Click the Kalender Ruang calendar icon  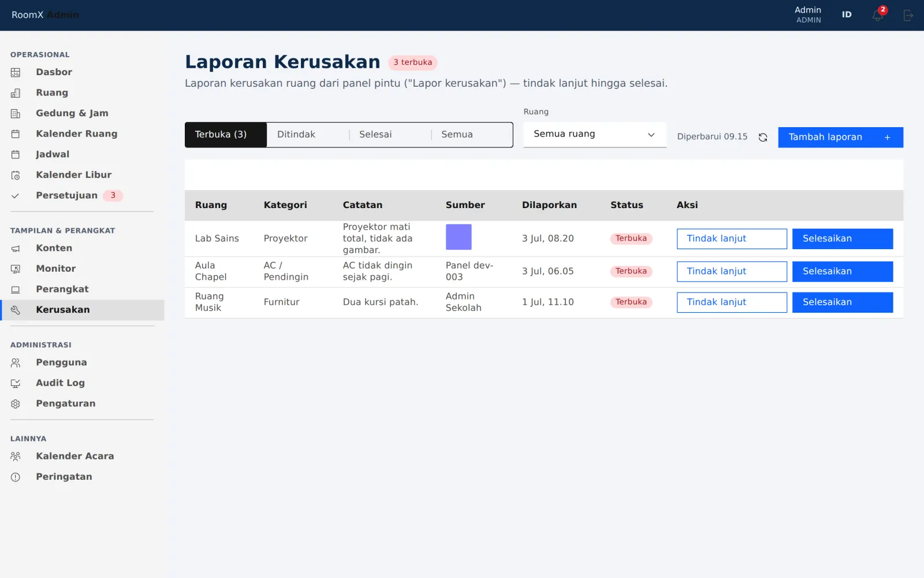point(16,134)
